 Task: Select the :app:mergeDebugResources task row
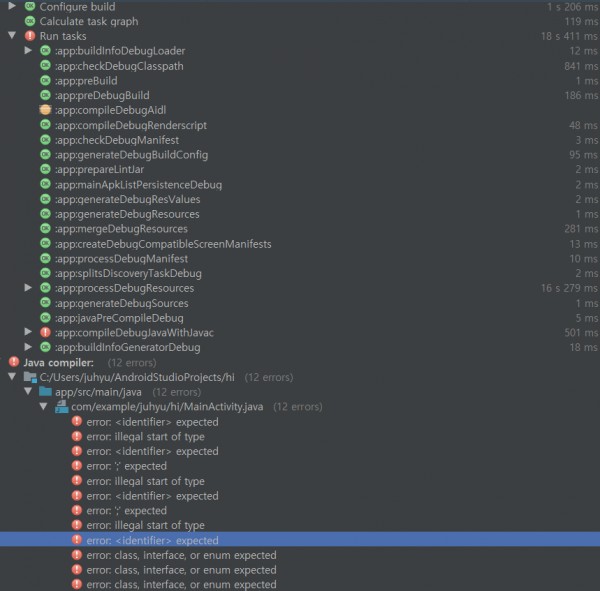pos(300,229)
